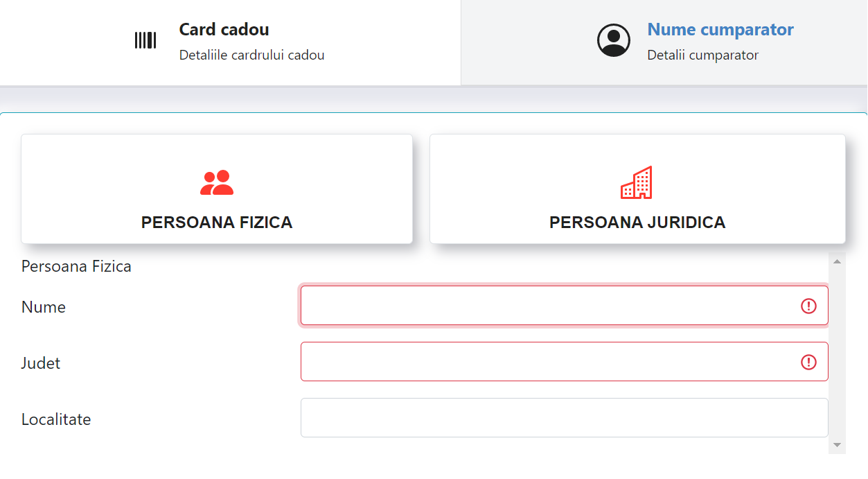Click the Detaliile cardrului cadou subtitle
The width and height of the screenshot is (868, 479).
point(251,55)
